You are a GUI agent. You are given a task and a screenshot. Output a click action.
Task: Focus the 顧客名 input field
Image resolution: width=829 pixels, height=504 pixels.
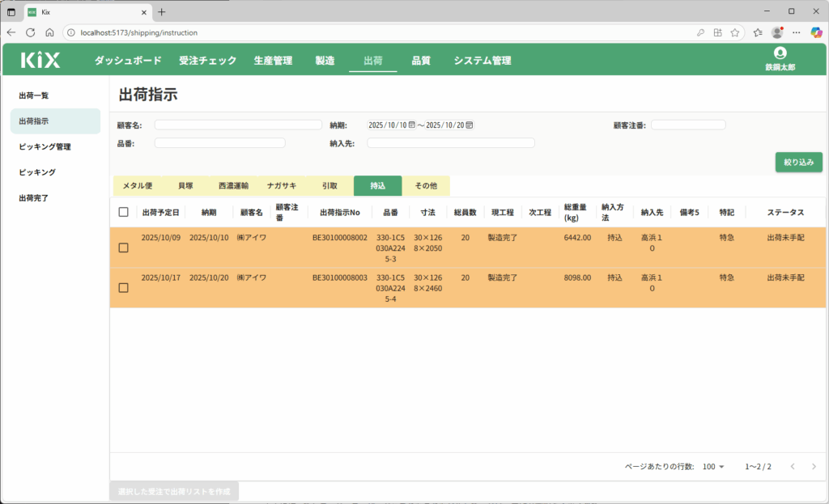tap(238, 125)
